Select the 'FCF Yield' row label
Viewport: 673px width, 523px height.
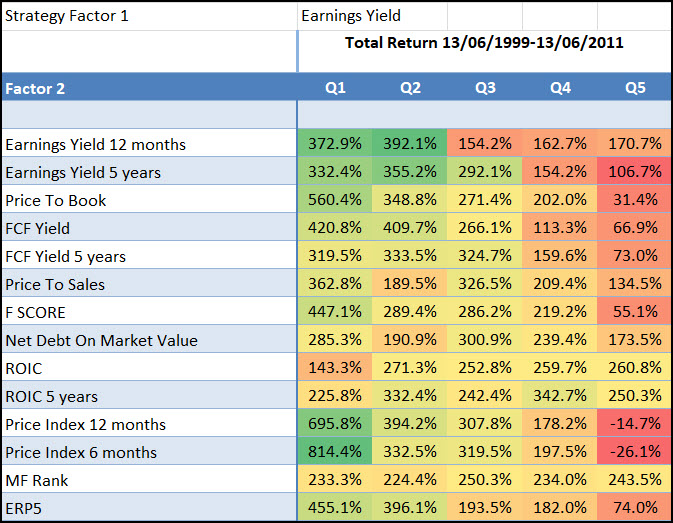149,227
